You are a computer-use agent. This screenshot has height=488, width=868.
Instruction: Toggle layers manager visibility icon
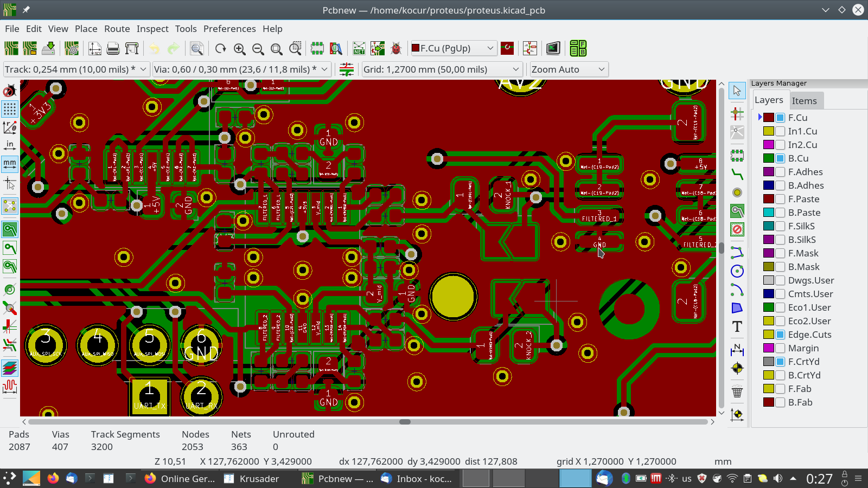click(10, 368)
